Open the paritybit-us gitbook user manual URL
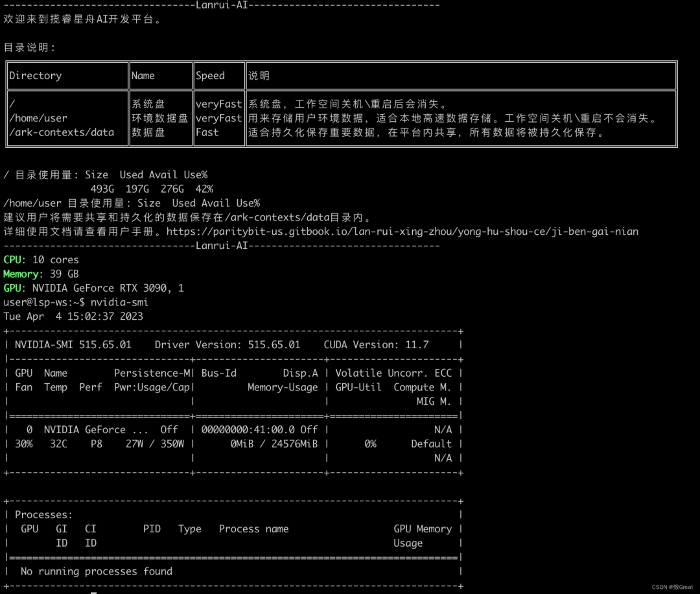Image resolution: width=700 pixels, height=594 pixels. pyautogui.click(x=402, y=232)
